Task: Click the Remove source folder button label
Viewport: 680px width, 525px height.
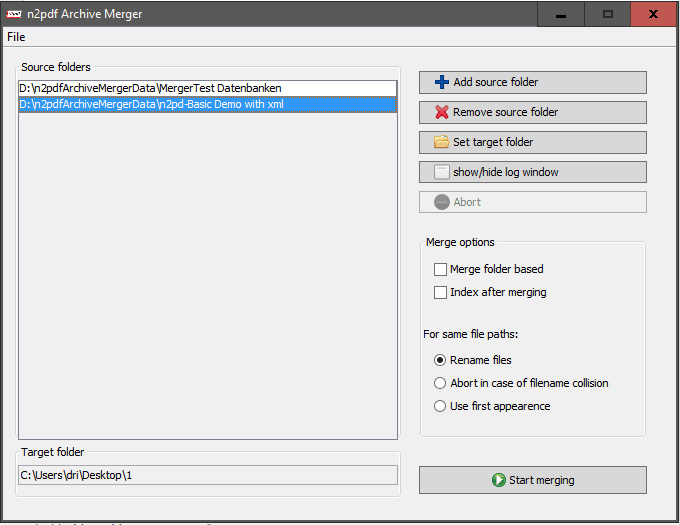Action: [506, 112]
